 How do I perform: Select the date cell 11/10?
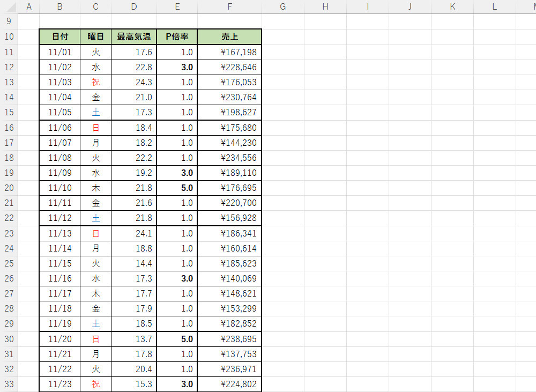pos(60,188)
